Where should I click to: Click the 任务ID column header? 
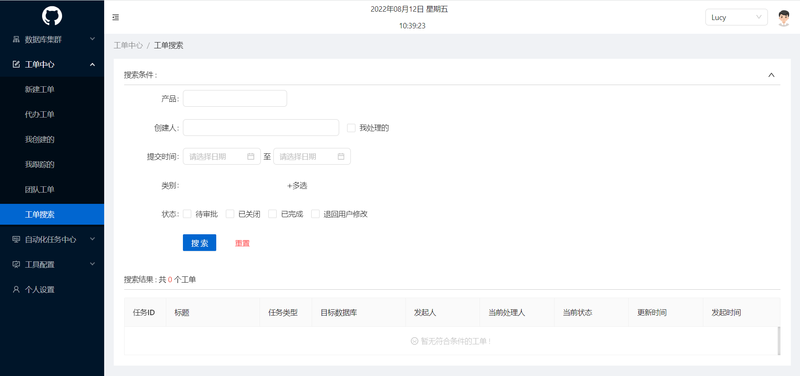[x=144, y=312]
